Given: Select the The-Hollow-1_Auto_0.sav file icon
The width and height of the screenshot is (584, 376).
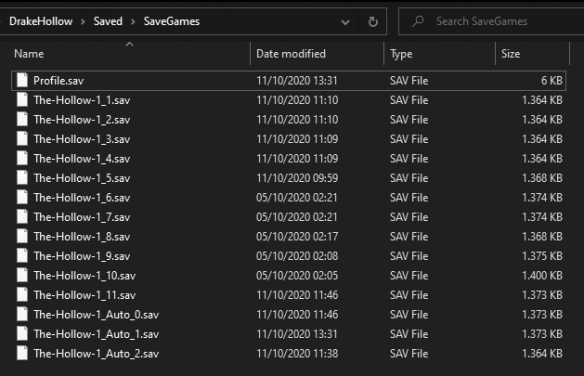Looking at the screenshot, I should coord(22,315).
